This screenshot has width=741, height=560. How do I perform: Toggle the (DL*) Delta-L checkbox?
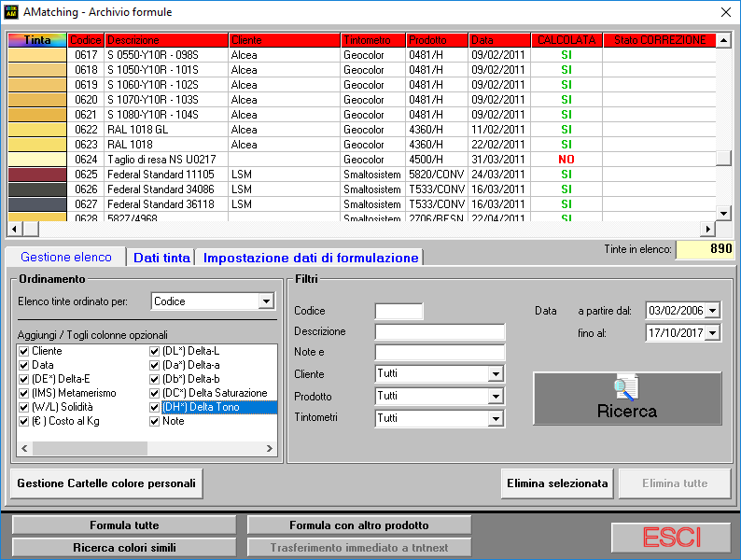pyautogui.click(x=154, y=351)
